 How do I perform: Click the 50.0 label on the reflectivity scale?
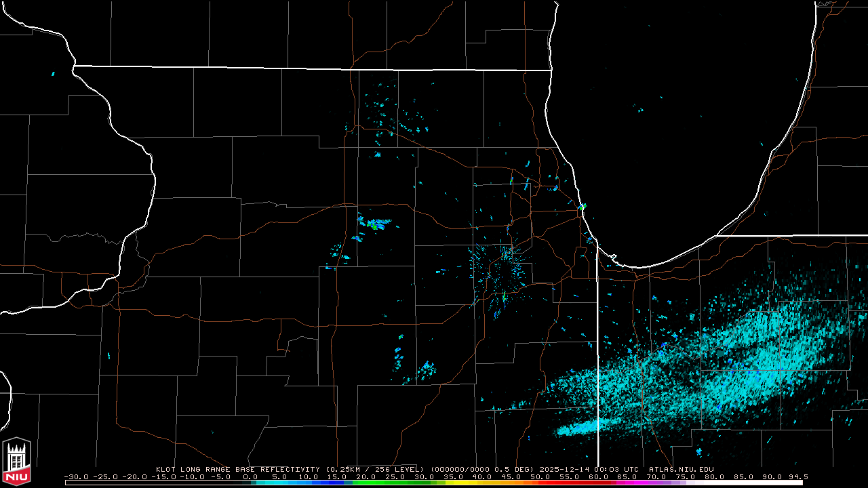[540, 476]
